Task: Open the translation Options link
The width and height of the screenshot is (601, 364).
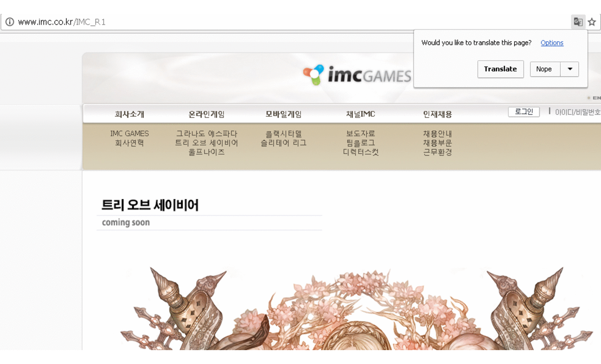Action: coord(552,43)
